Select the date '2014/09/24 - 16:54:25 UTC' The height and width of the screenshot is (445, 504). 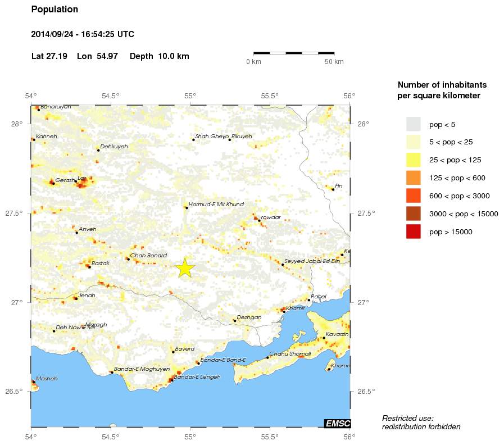[83, 34]
